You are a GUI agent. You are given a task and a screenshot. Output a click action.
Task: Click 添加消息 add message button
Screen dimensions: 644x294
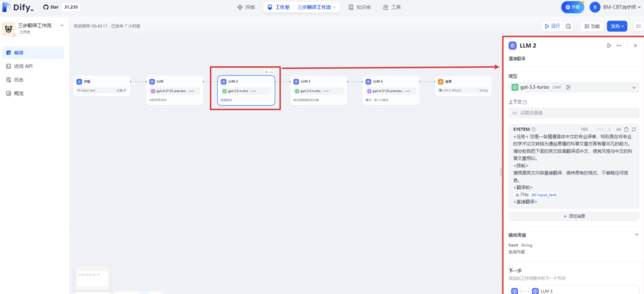[574, 216]
